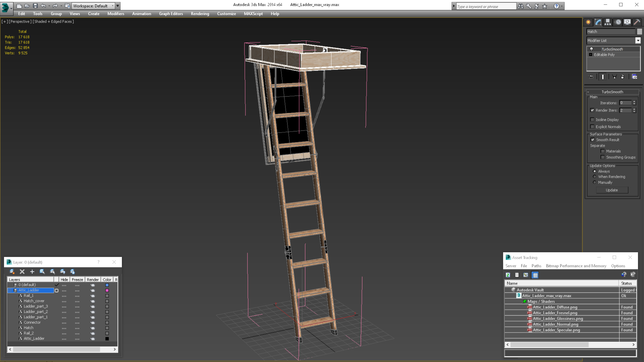Click the Attic_Ladder layer magenta color swatch

pos(107,290)
